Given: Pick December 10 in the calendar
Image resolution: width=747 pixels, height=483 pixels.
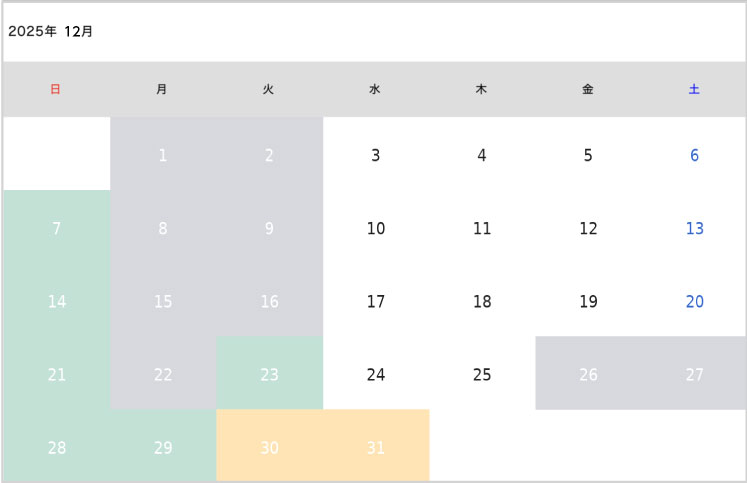Looking at the screenshot, I should [x=375, y=228].
